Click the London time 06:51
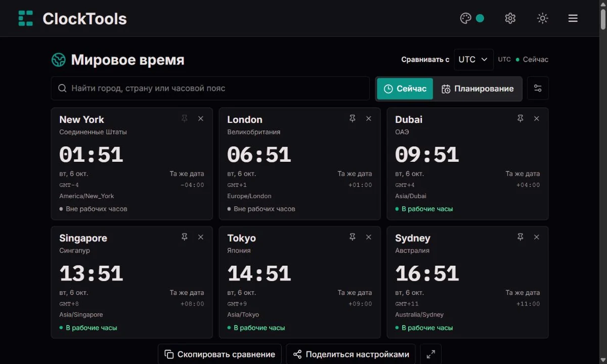 [259, 155]
